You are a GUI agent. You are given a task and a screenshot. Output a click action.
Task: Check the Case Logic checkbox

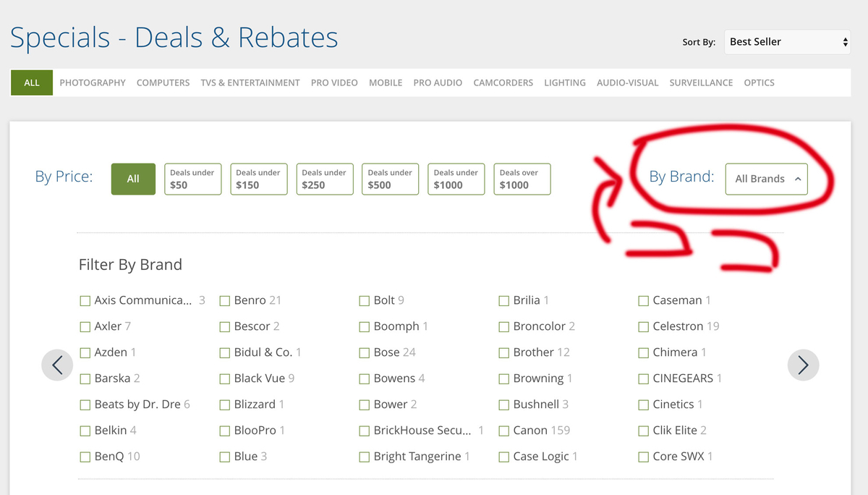pos(504,457)
